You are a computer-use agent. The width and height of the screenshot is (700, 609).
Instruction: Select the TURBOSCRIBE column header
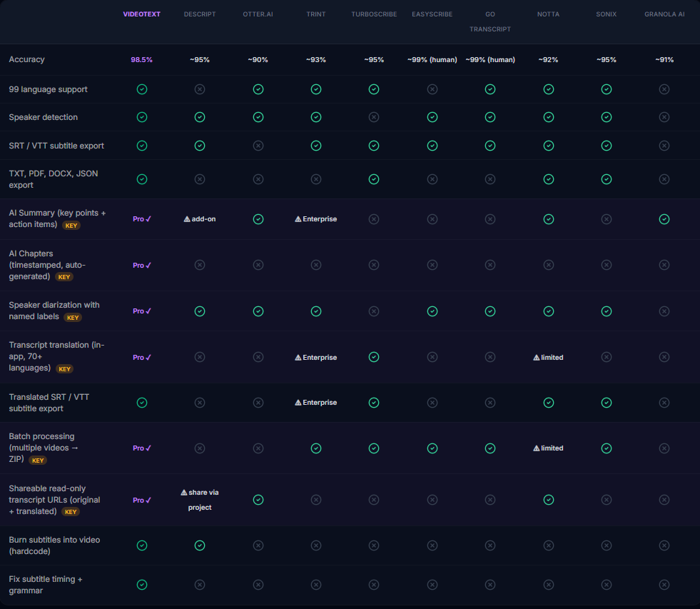[x=374, y=14]
